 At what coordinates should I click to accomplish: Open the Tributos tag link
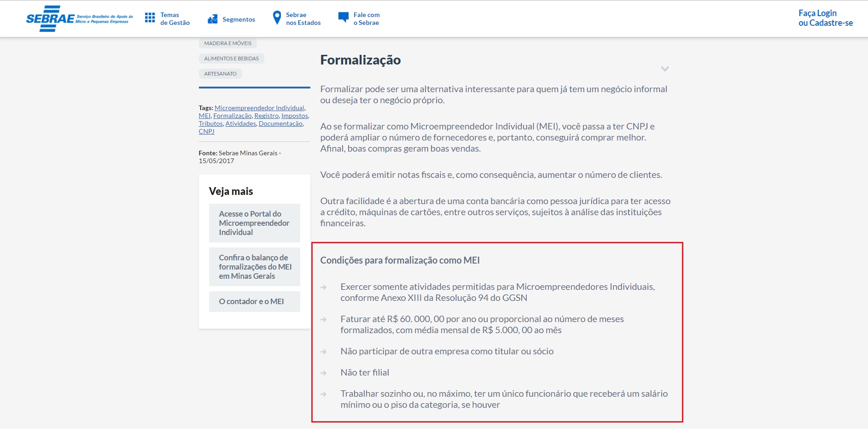click(211, 123)
